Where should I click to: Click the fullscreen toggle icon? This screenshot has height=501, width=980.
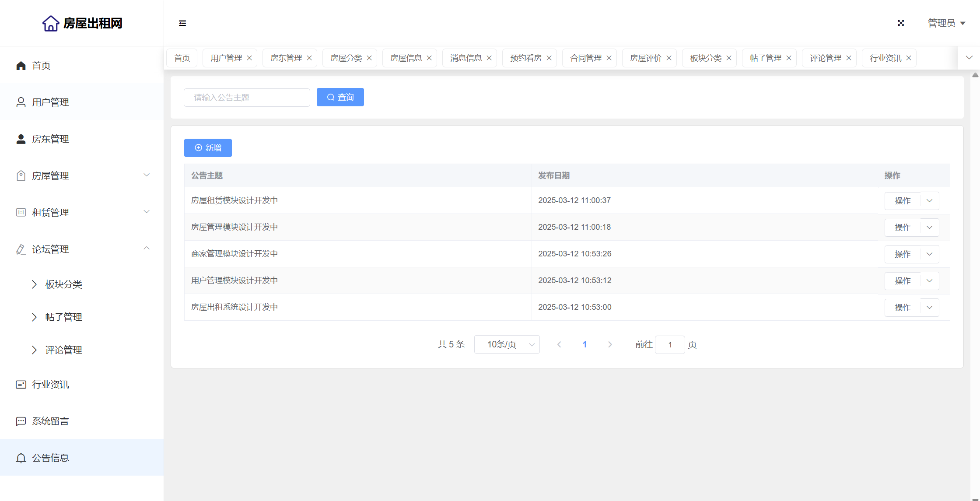click(x=901, y=23)
